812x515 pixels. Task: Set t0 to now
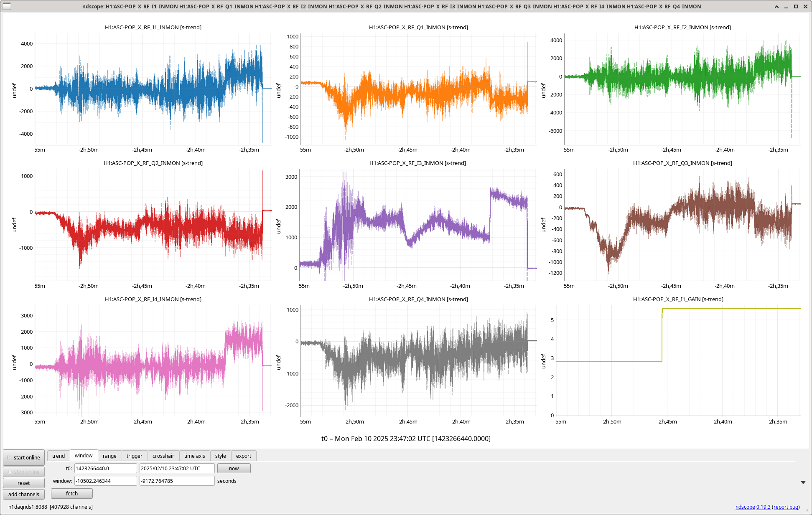(234, 468)
